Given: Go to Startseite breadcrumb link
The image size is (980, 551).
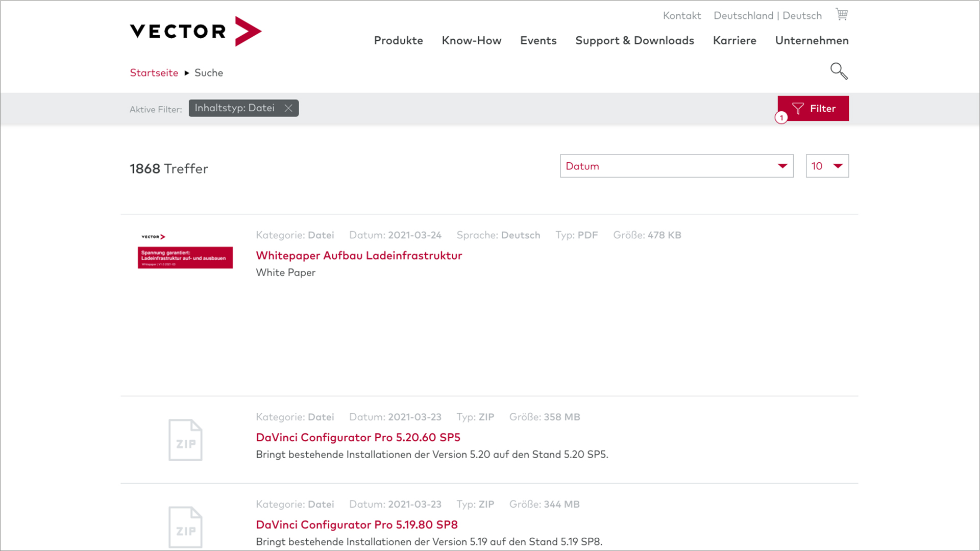Looking at the screenshot, I should [x=154, y=72].
